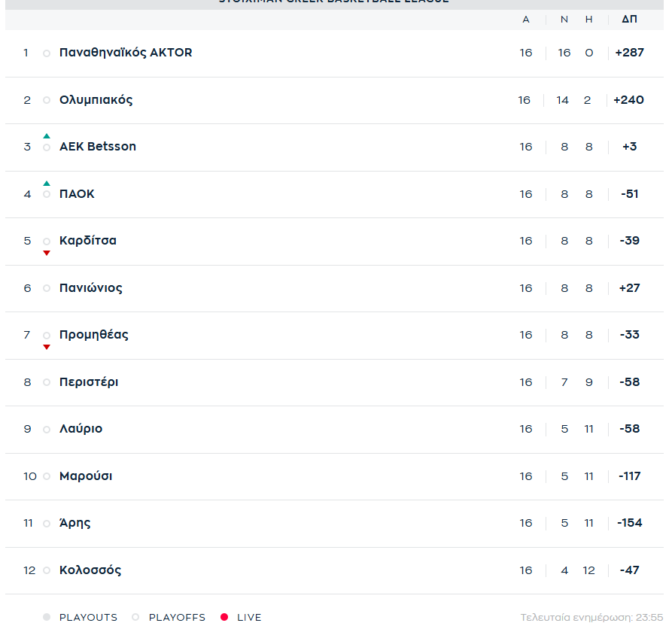Open the Παναθηναϊκός AKTOR team link
This screenshot has width=672, height=623.
[126, 53]
